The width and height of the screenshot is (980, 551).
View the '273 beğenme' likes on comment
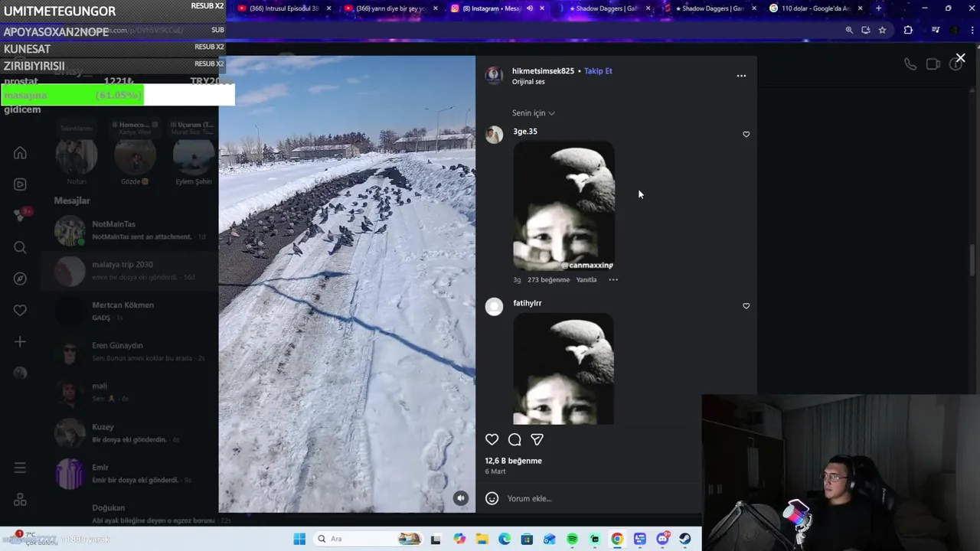548,280
